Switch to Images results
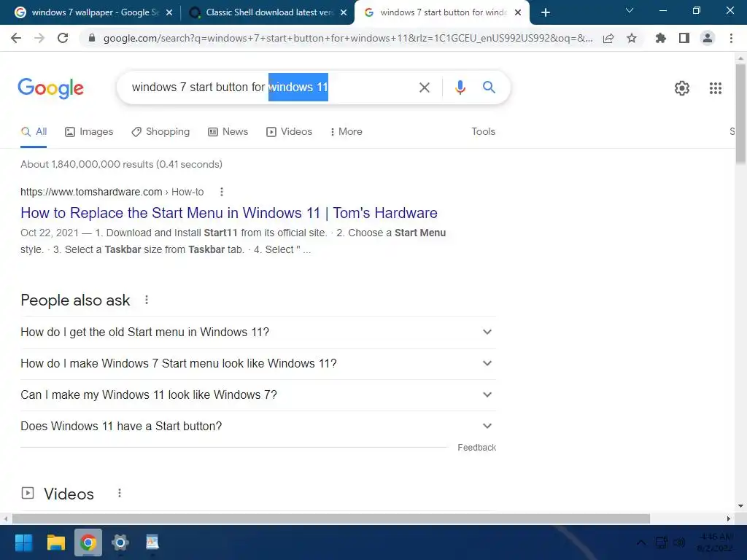This screenshot has height=560, width=747. 89,132
